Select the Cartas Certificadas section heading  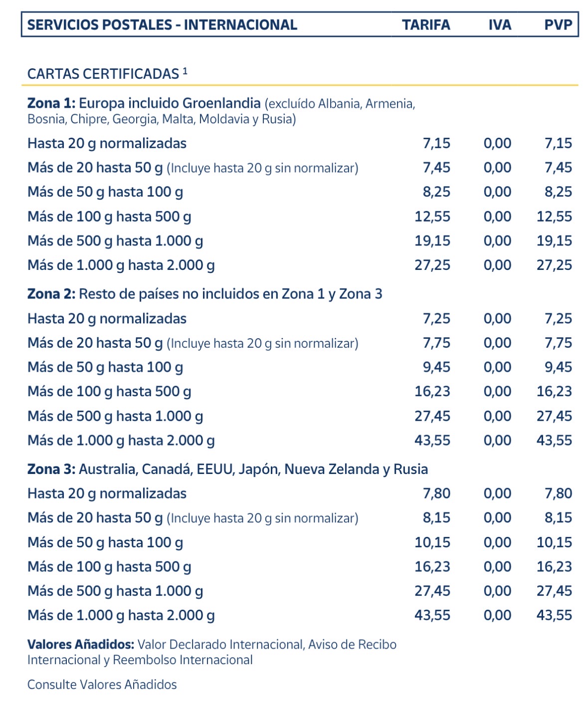103,74
